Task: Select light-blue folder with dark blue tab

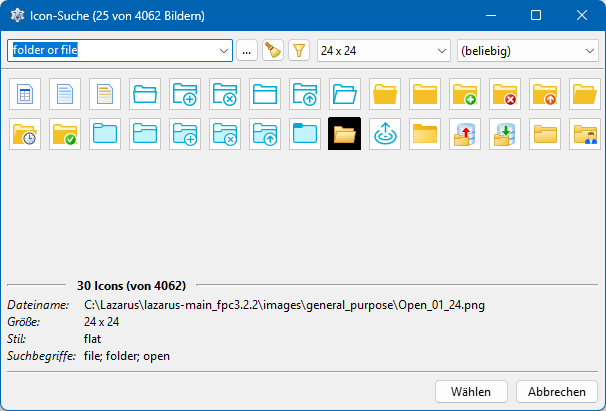Action: 305,134
